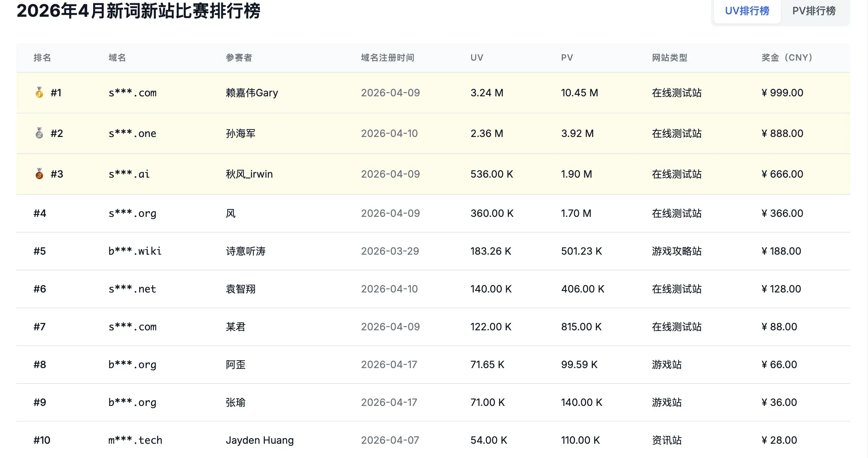Select participant 袁智翔

(x=241, y=289)
